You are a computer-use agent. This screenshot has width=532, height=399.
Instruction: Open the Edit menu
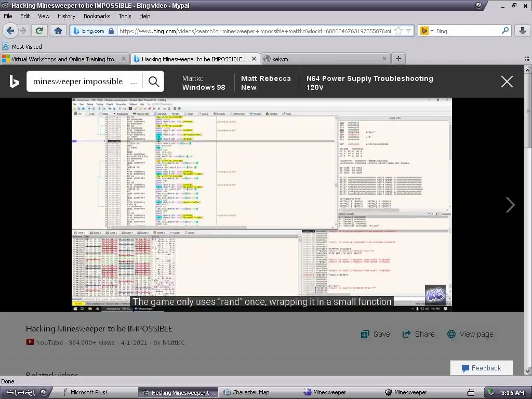click(25, 16)
